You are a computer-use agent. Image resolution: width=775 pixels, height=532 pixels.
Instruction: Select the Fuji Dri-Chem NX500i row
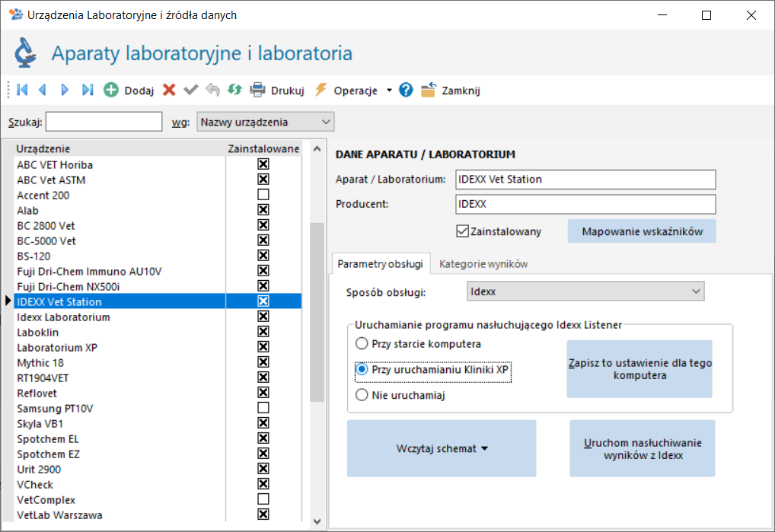[x=158, y=286]
